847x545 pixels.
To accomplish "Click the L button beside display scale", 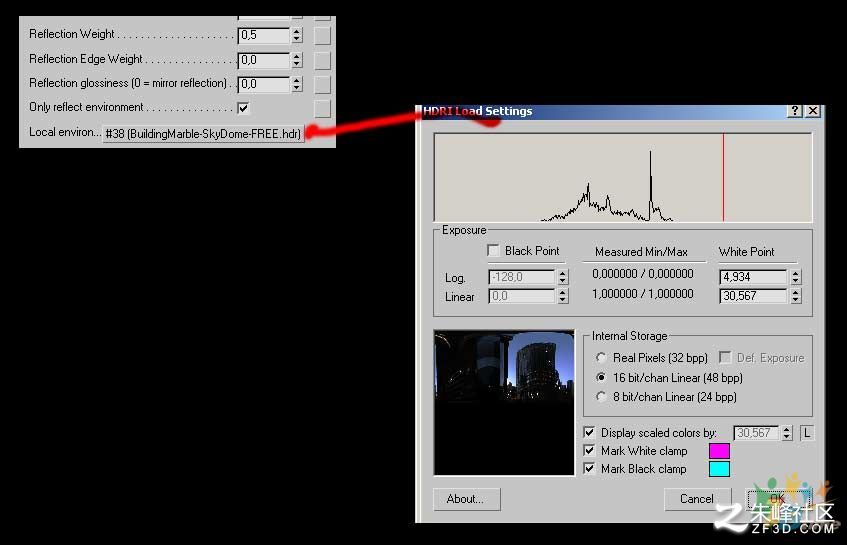I will [x=806, y=433].
